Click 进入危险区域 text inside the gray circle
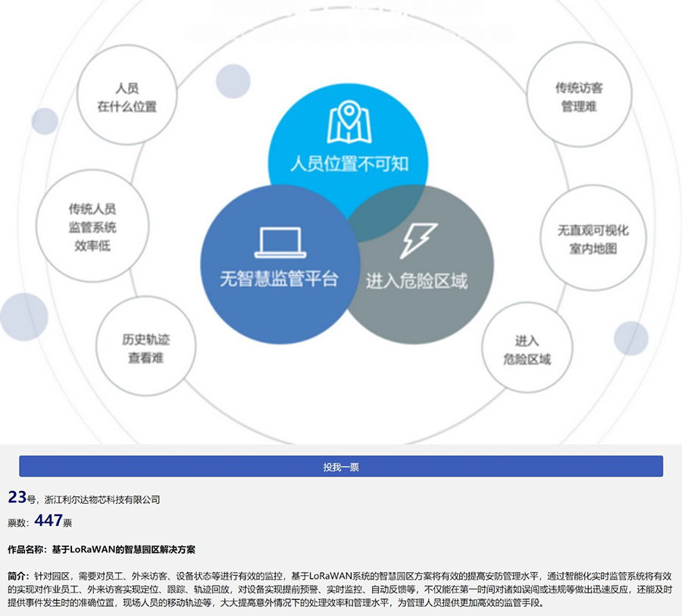The height and width of the screenshot is (616, 682). tap(417, 281)
